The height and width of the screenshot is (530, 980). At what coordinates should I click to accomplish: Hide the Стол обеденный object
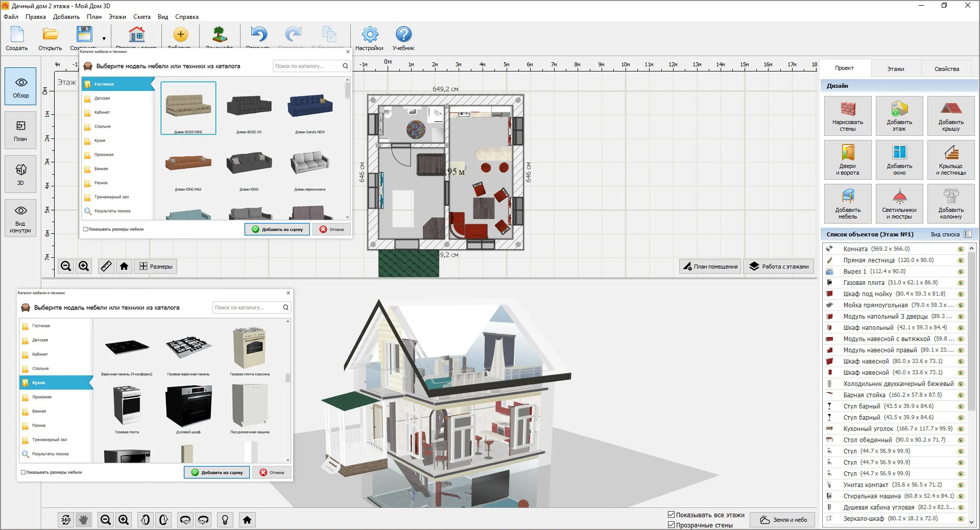point(961,440)
